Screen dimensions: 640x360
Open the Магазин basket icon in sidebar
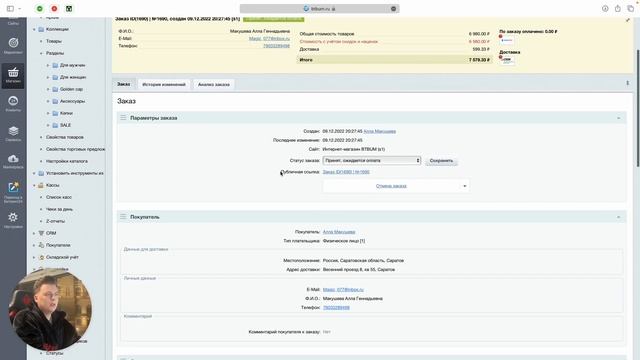tap(13, 75)
